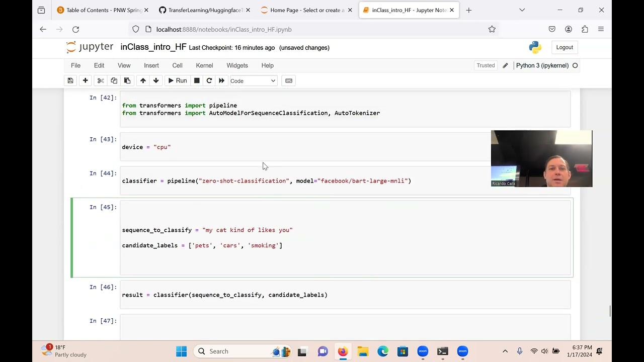Open the Cell menu
The width and height of the screenshot is (644, 362).
tap(177, 65)
